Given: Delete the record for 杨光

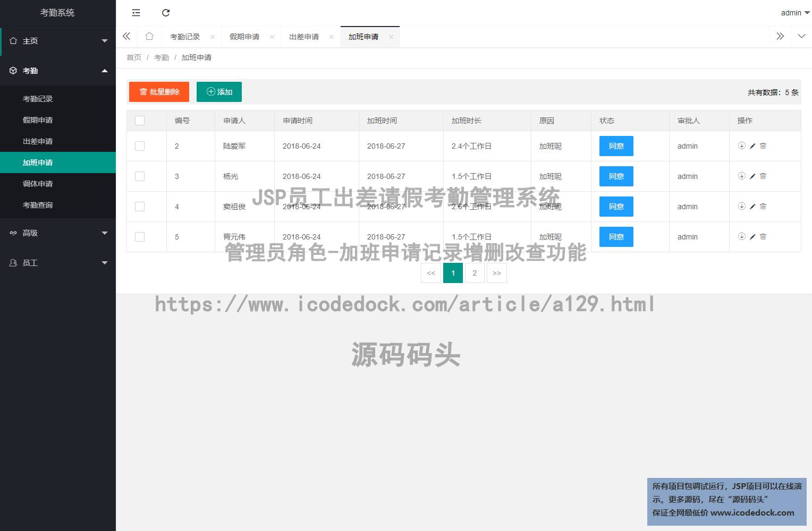Looking at the screenshot, I should click(763, 176).
